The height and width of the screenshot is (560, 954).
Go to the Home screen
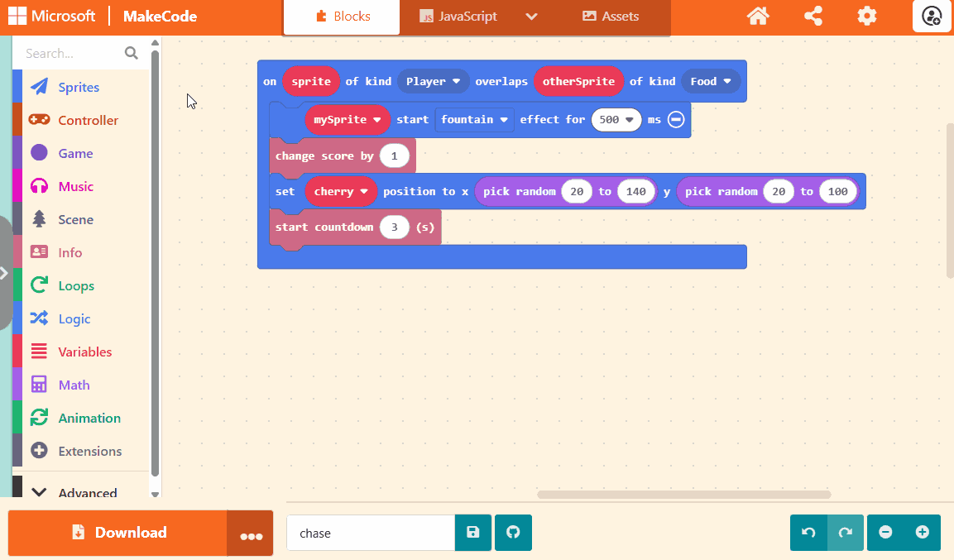click(758, 16)
